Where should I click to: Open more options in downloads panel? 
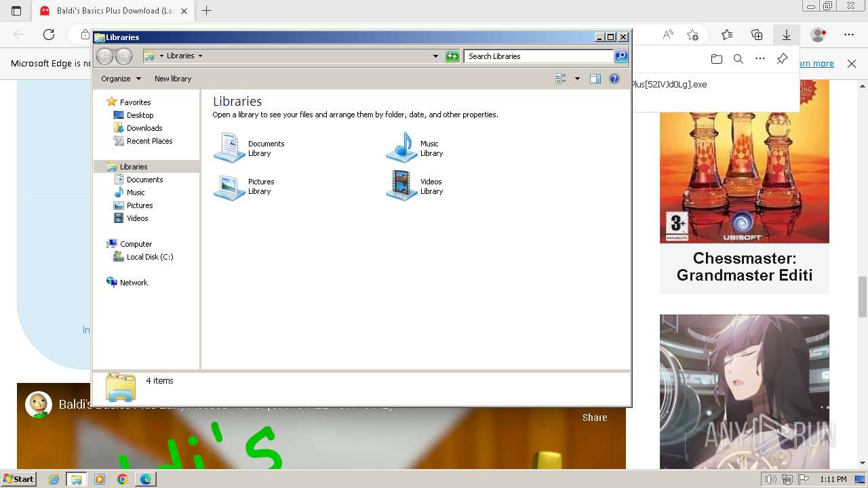pos(760,59)
